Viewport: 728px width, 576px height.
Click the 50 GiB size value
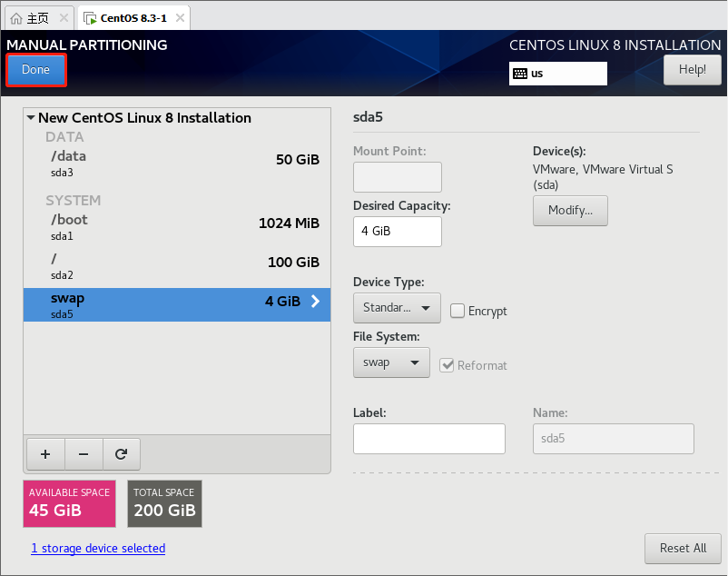point(298,160)
